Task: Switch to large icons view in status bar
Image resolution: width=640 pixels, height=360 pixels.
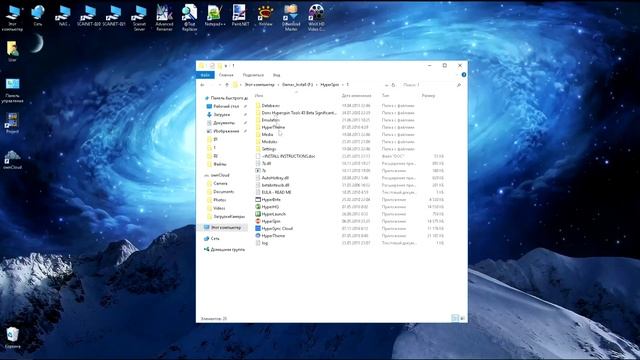Action: [x=462, y=318]
